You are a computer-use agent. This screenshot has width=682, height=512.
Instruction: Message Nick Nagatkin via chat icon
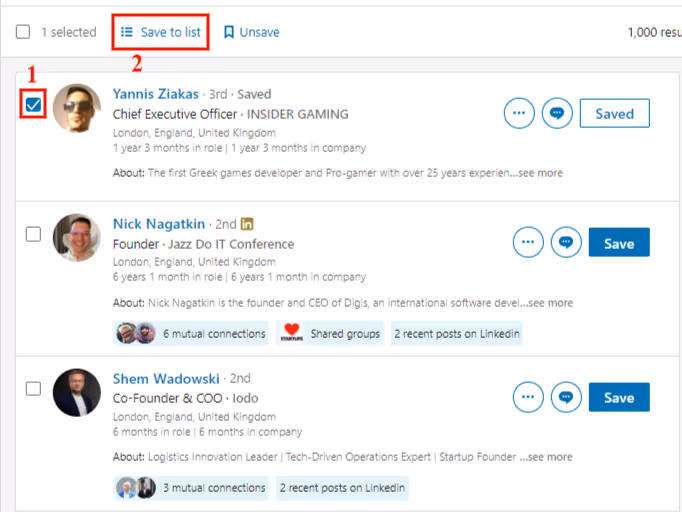pyautogui.click(x=566, y=242)
